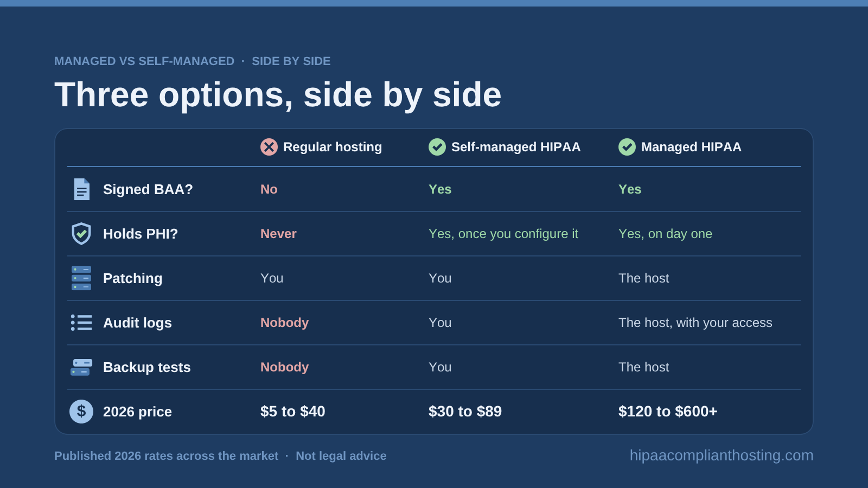Click the green check icon beside Self-managed HIPAA

pyautogui.click(x=437, y=147)
